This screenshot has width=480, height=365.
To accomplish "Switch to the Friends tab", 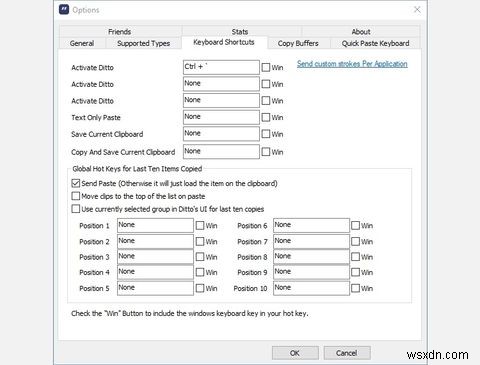I will [x=120, y=32].
